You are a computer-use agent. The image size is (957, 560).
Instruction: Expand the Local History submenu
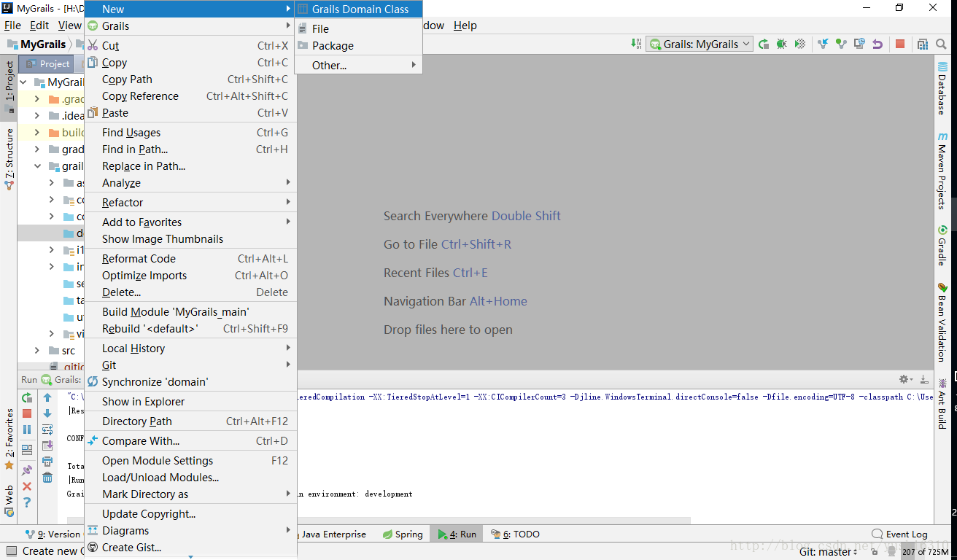point(190,348)
